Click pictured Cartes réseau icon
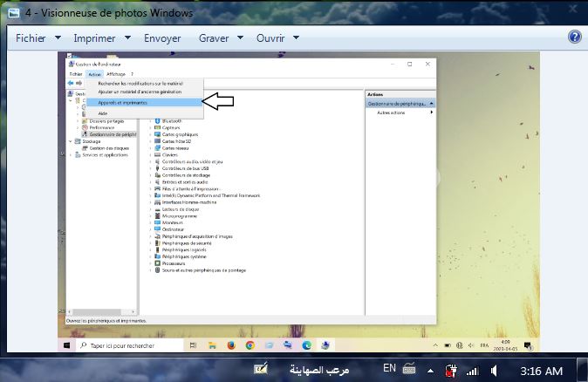This screenshot has width=588, height=382. (158, 147)
